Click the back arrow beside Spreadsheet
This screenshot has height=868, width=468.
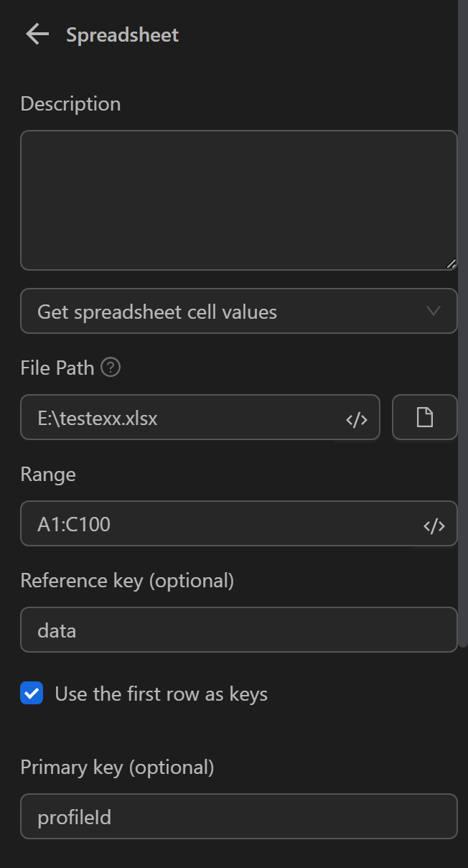37,34
